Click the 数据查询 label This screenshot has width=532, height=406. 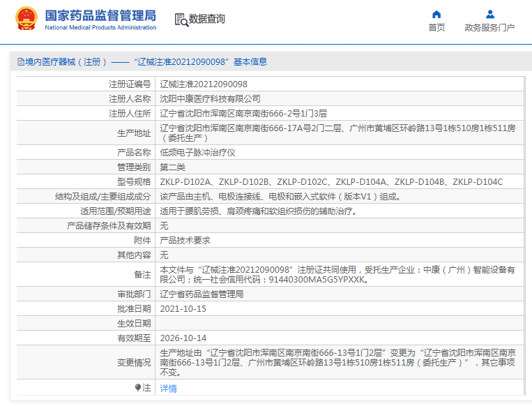[206, 19]
